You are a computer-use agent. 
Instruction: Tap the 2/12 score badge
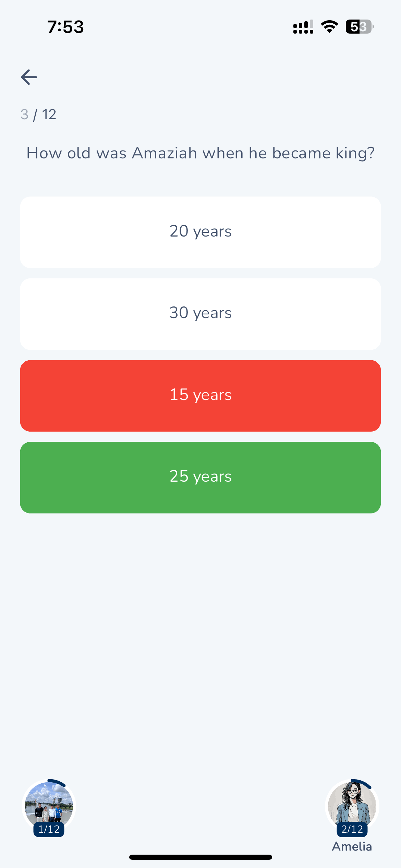click(x=352, y=829)
